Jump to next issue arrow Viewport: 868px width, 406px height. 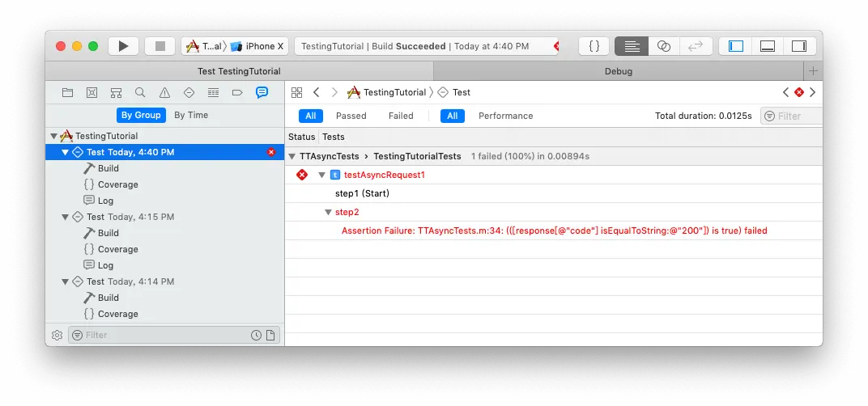click(x=812, y=92)
